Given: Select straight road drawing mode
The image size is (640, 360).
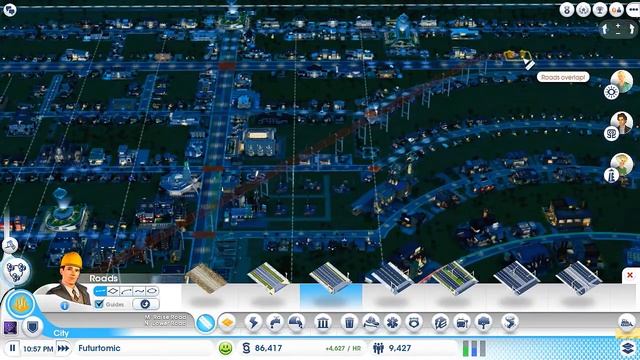Looking at the screenshot, I should pos(100,291).
